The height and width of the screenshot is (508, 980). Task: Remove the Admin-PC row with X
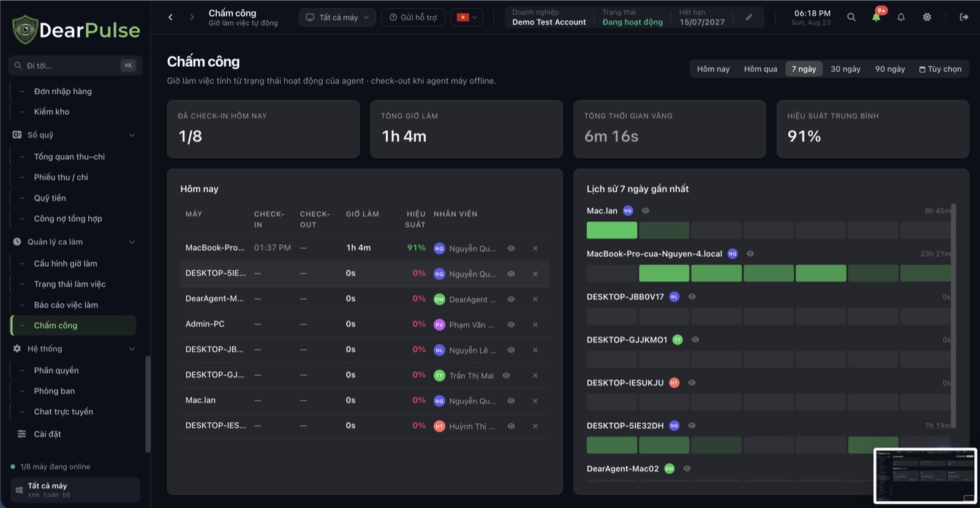point(535,325)
